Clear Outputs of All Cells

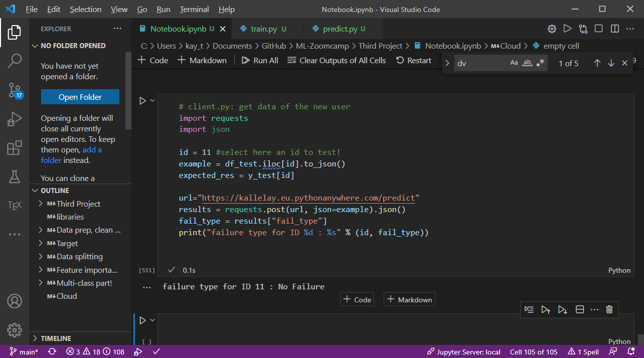(x=337, y=60)
